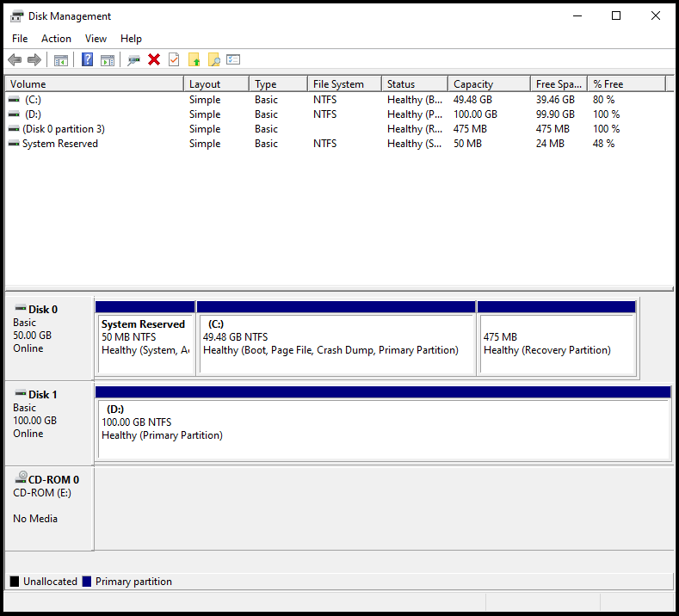Sort by the Volume column header
Screen dimensions: 679x616
(x=95, y=84)
